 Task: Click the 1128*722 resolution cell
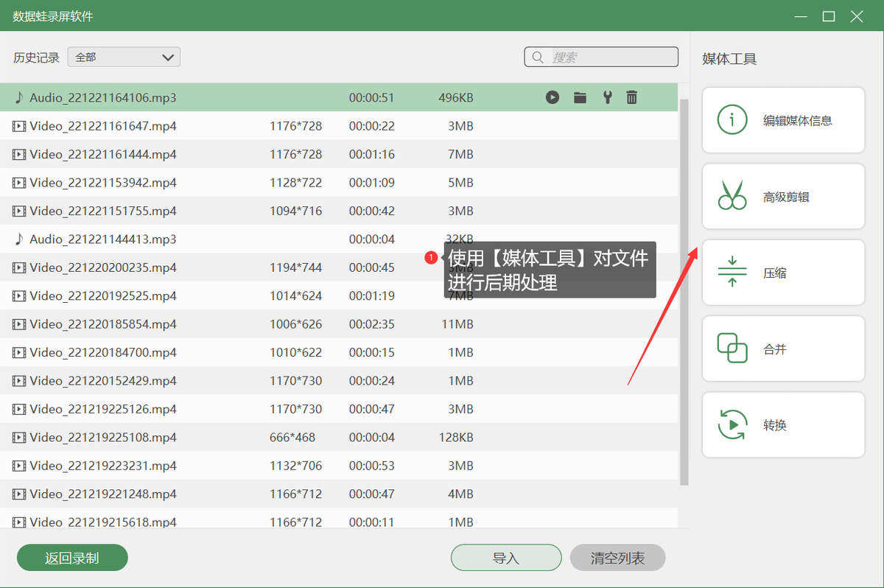(296, 182)
